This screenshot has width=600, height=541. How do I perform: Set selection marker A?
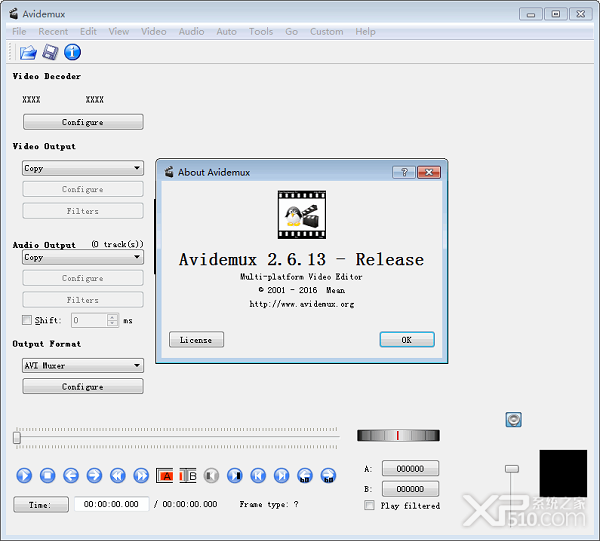tap(165, 476)
